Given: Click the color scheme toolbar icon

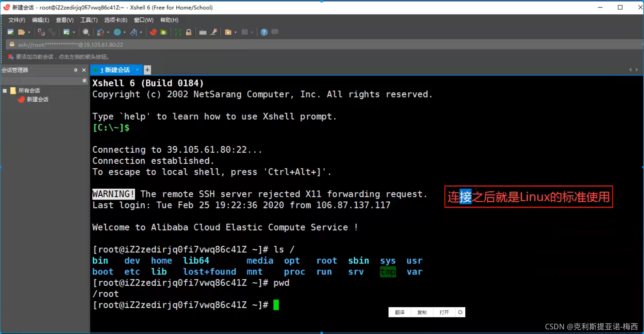Looking at the screenshot, I should (x=101, y=32).
